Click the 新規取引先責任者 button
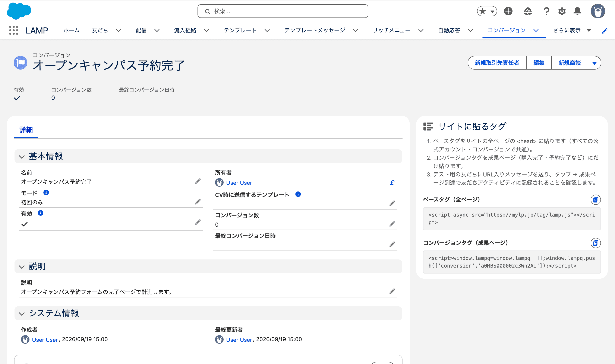The width and height of the screenshot is (615, 364). pyautogui.click(x=497, y=63)
